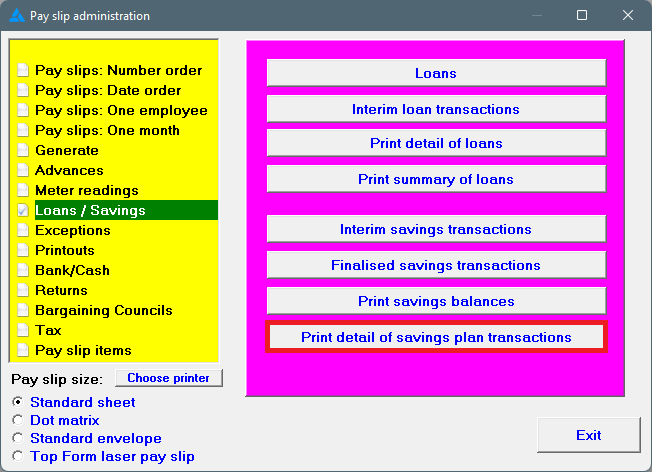The image size is (652, 472).
Task: Click the page icon beside Bargaining Councils
Action: tap(23, 310)
